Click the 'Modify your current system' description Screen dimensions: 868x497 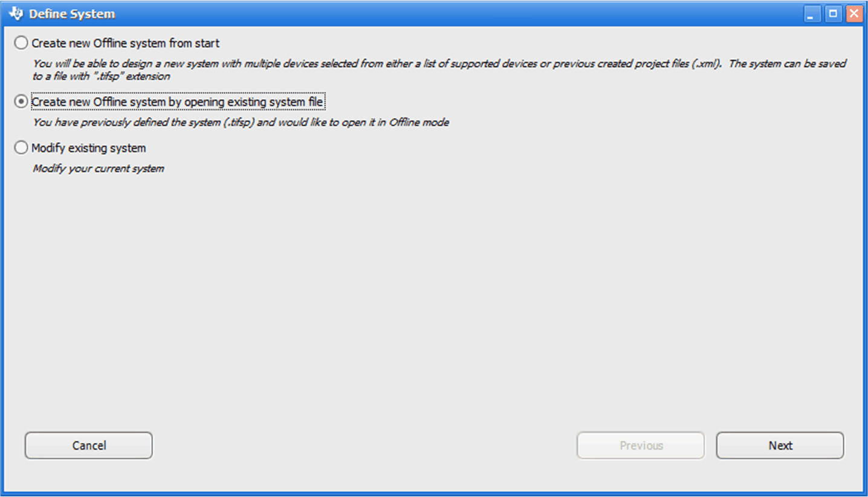98,169
